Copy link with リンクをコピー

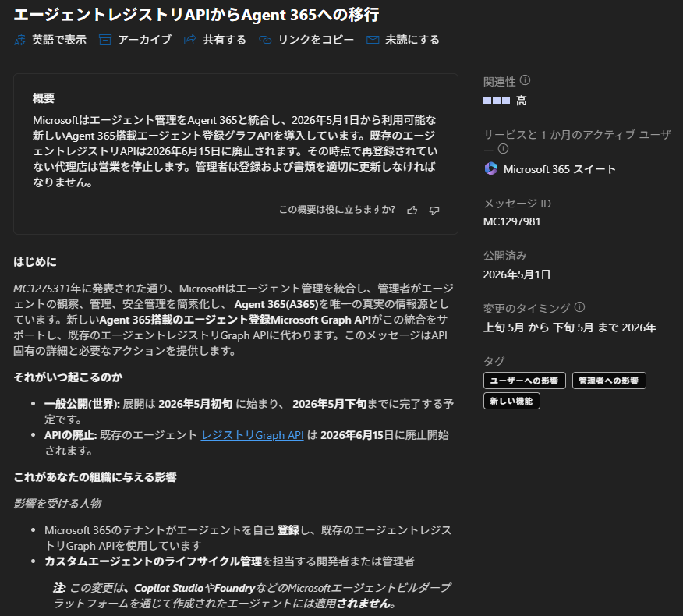316,40
